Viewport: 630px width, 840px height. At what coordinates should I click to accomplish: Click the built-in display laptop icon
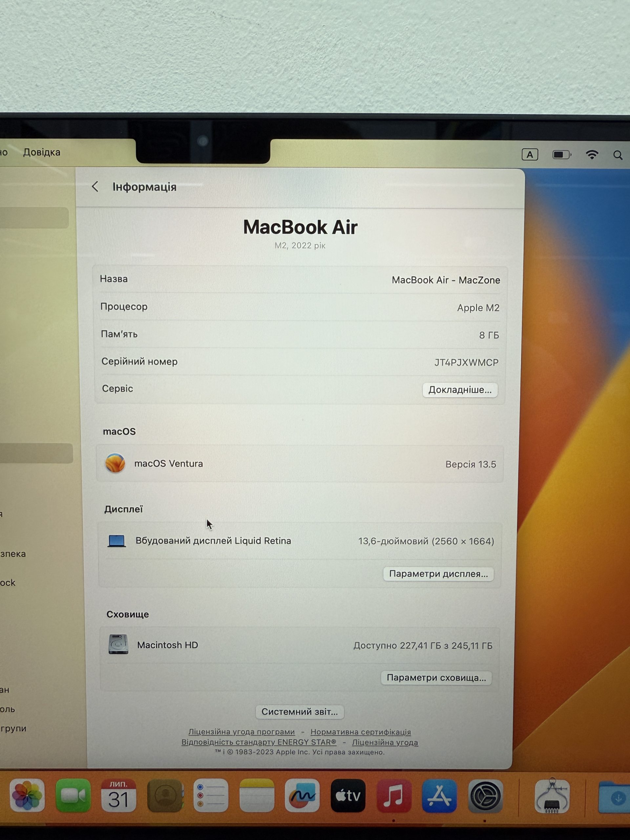tap(116, 541)
